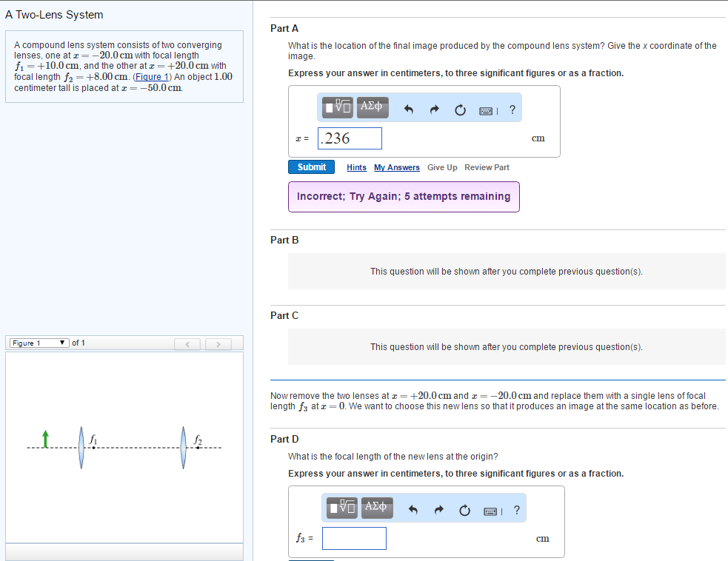Undo last edit in Part D answer
728x561 pixels.
coord(413,510)
